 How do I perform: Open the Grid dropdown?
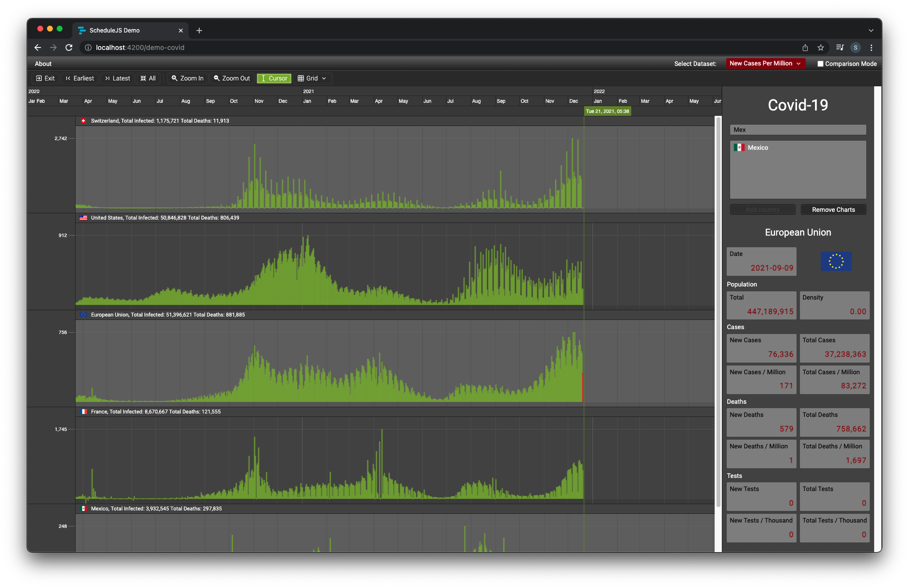click(312, 79)
